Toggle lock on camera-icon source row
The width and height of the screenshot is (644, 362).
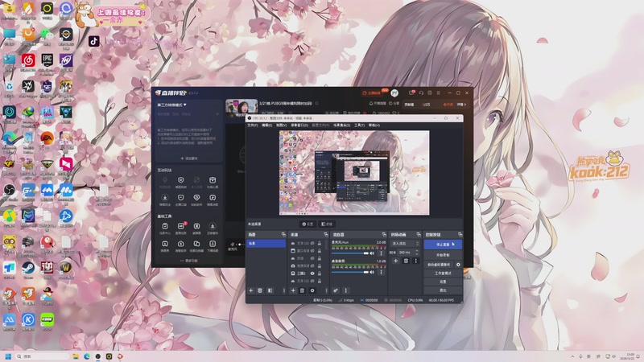[320, 266]
